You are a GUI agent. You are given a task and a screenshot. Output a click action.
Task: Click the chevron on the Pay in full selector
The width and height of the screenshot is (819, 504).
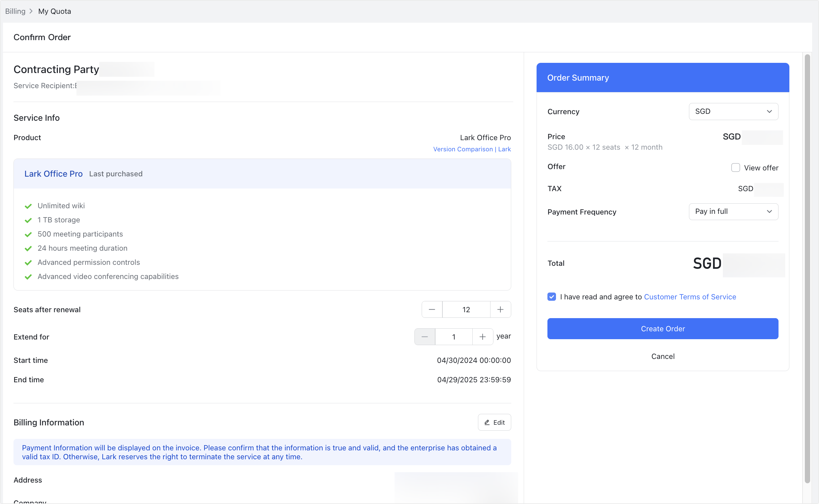(770, 211)
